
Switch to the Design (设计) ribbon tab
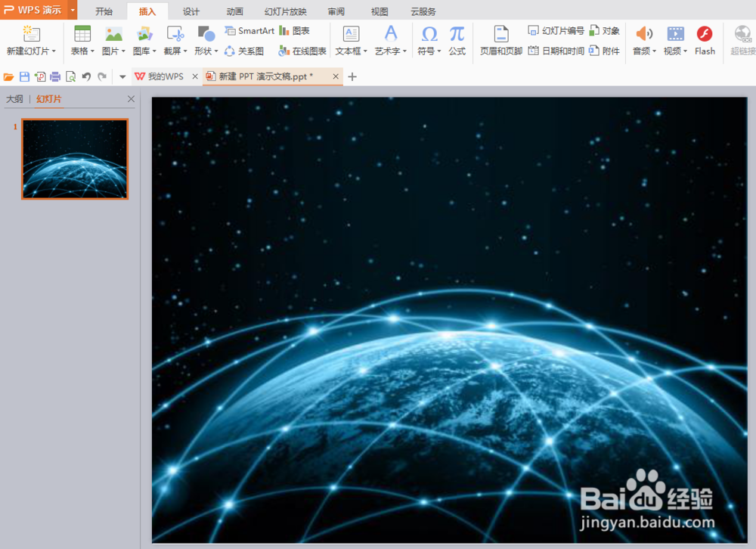click(191, 11)
